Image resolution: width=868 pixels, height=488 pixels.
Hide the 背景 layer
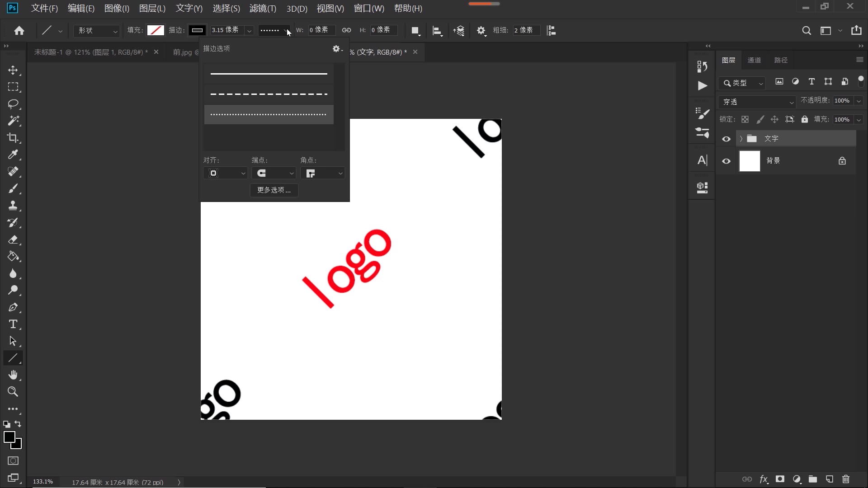click(726, 161)
